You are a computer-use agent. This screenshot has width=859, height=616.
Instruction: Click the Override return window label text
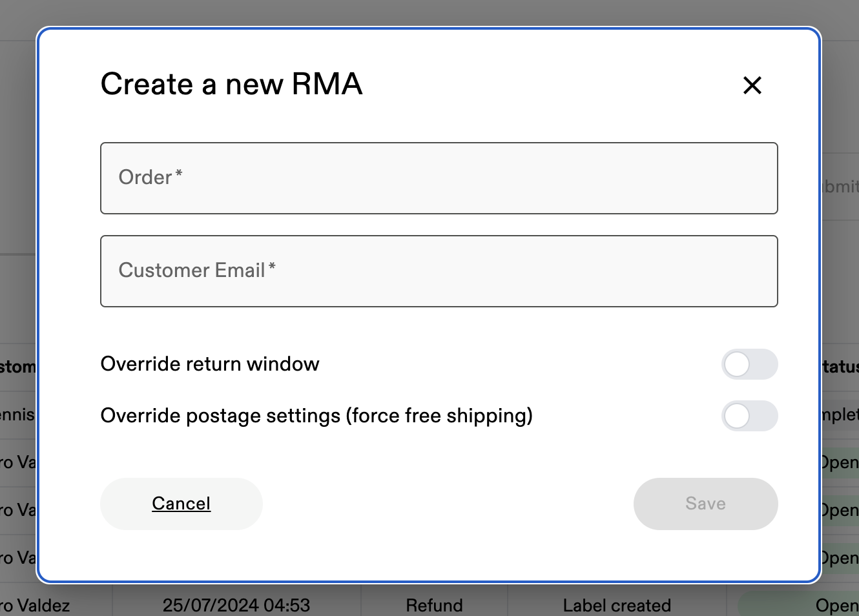[210, 364]
